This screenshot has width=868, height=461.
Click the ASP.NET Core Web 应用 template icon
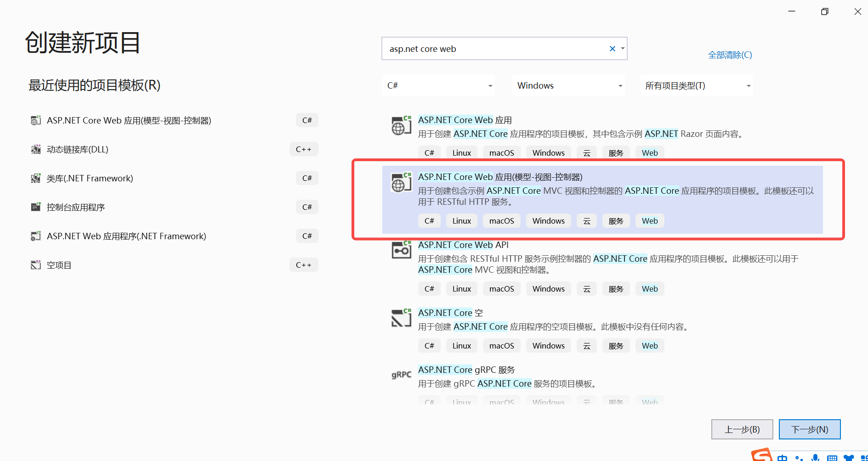coord(401,125)
